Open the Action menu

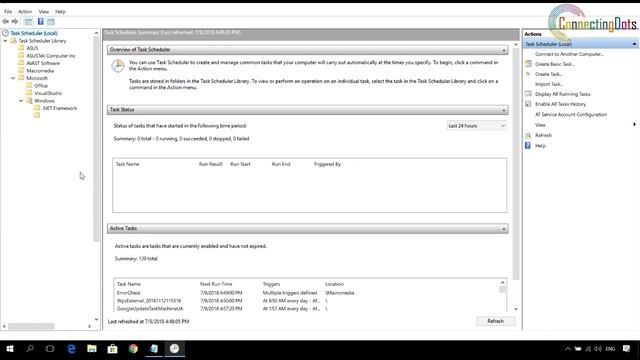[x=25, y=11]
